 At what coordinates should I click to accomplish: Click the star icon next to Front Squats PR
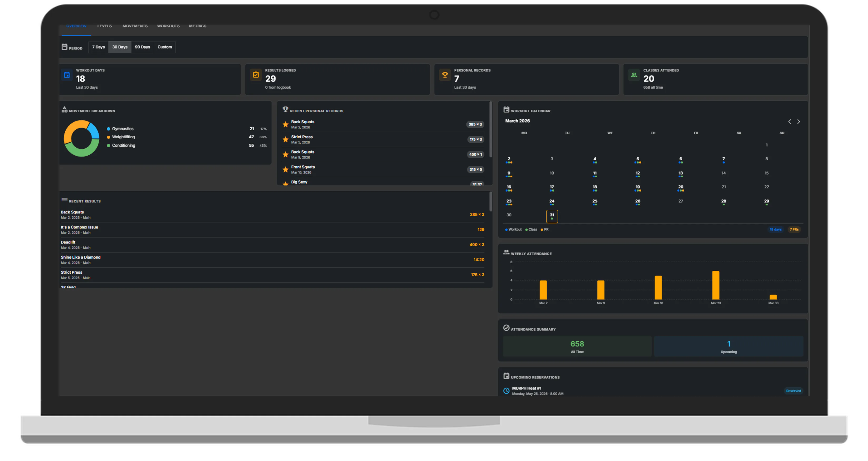285,169
